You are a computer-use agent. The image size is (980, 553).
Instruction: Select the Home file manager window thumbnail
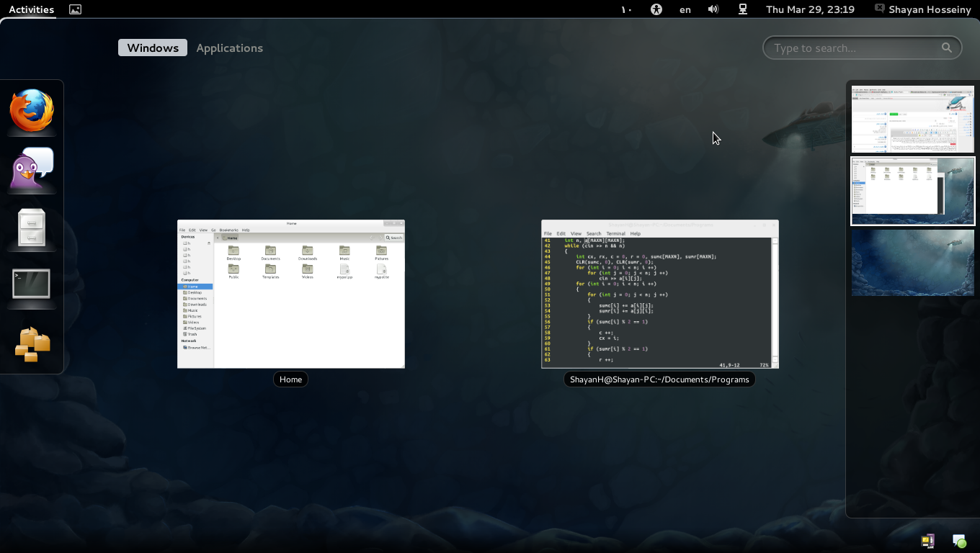tap(291, 294)
